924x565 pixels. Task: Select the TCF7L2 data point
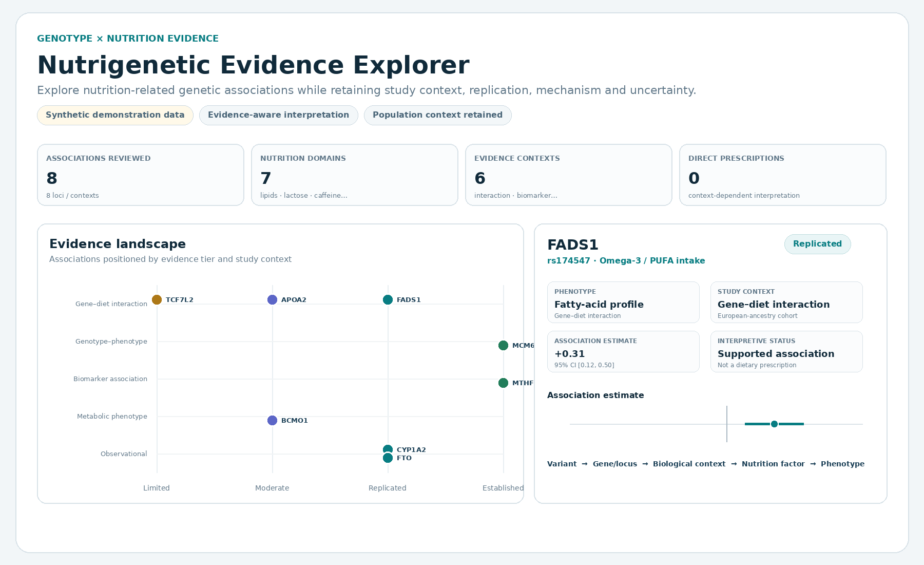click(x=157, y=300)
